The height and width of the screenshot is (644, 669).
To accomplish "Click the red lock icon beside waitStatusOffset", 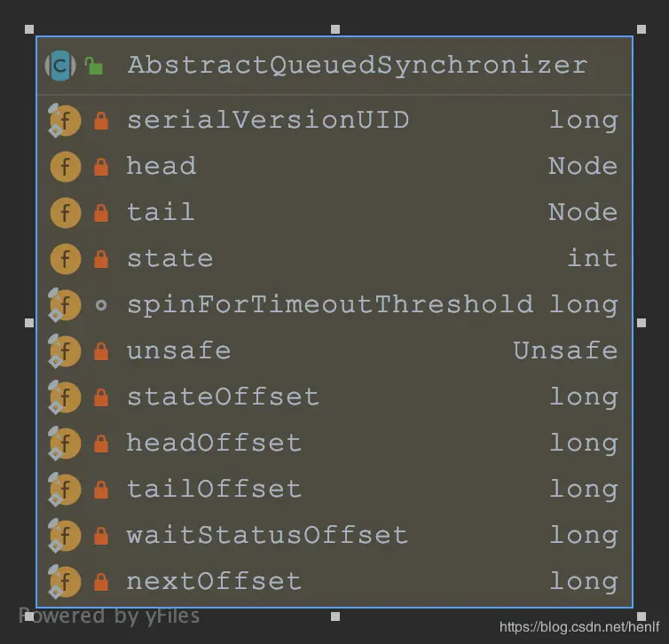I will tap(101, 536).
